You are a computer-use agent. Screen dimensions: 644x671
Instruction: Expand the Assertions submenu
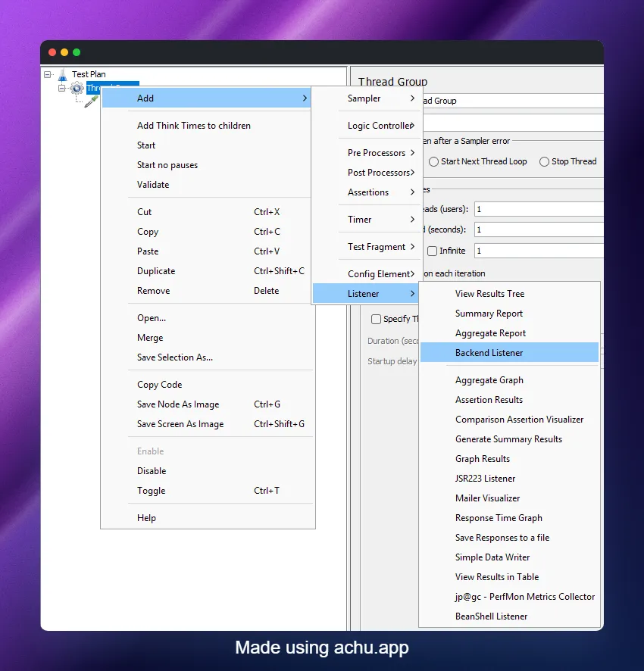(367, 192)
